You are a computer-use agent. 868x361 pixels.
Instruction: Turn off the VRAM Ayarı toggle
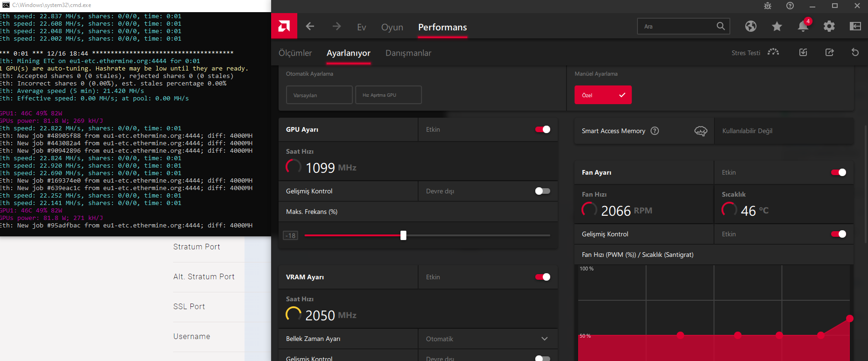click(543, 277)
